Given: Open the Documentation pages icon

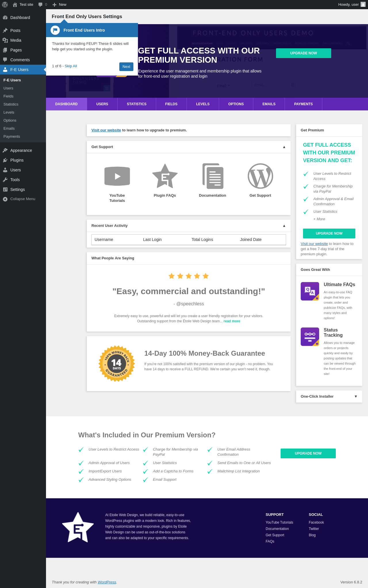Looking at the screenshot, I should (x=212, y=176).
